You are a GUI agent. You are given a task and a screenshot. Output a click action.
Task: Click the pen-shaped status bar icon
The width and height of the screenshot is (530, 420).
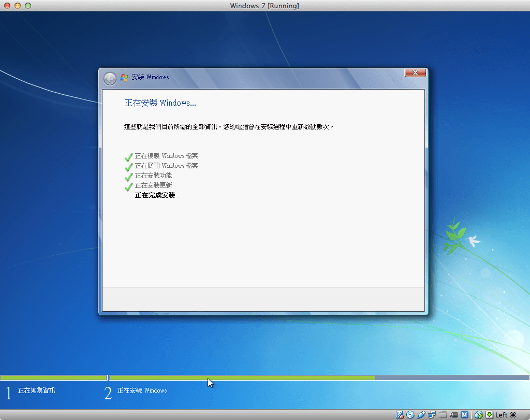tap(421, 414)
